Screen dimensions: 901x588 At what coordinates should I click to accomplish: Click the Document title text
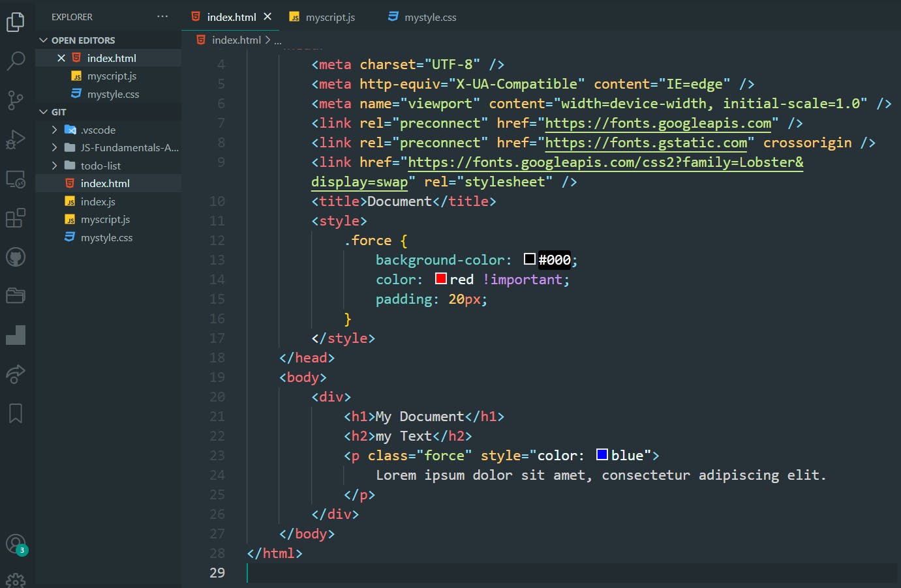(x=399, y=201)
